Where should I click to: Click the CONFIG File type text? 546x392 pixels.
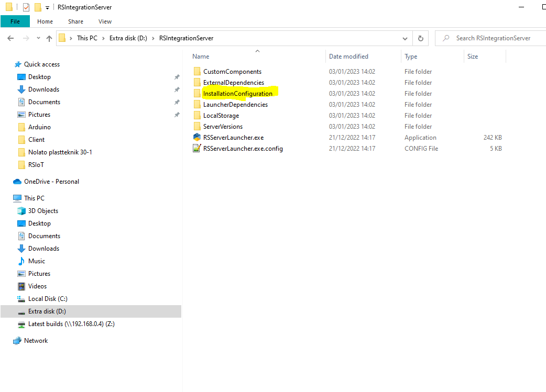click(421, 149)
